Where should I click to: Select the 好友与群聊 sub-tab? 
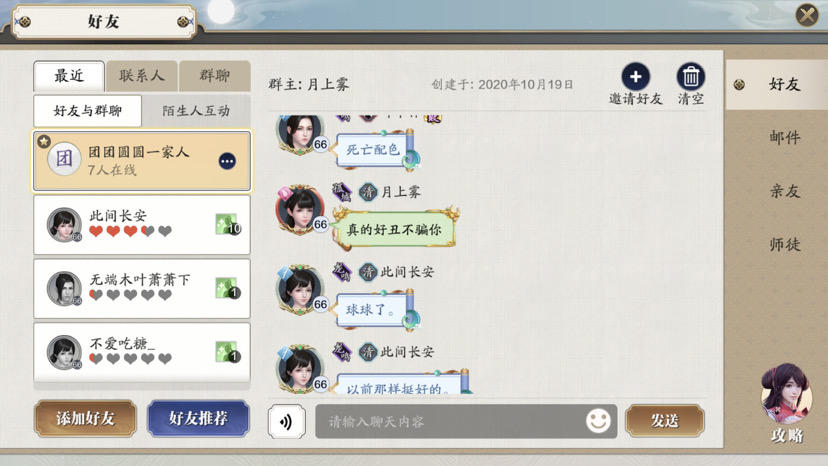coord(88,111)
